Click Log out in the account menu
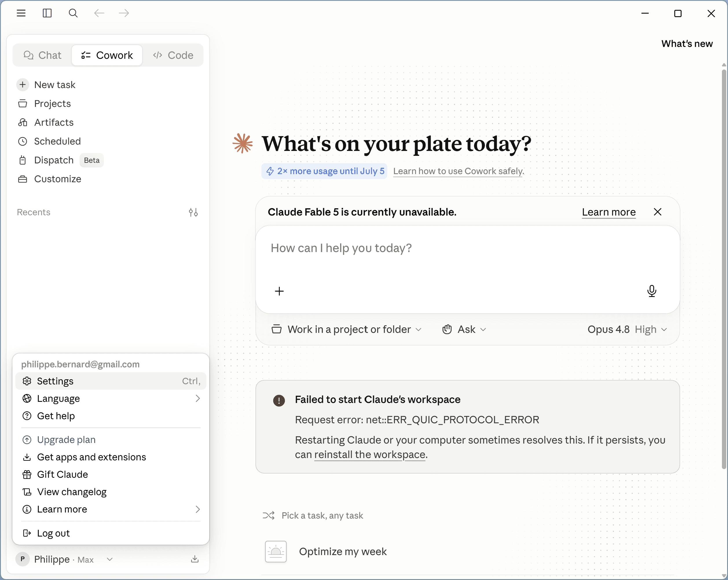The image size is (728, 580). tap(111, 533)
